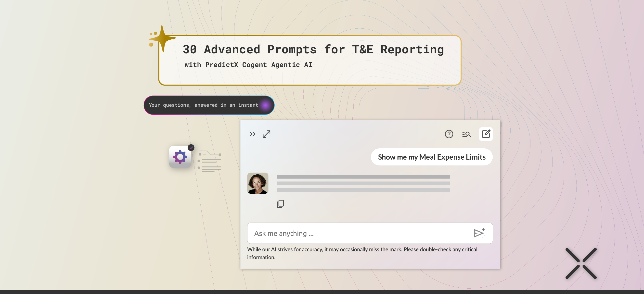
Task: Click the Ask me anything input field
Action: pos(360,233)
